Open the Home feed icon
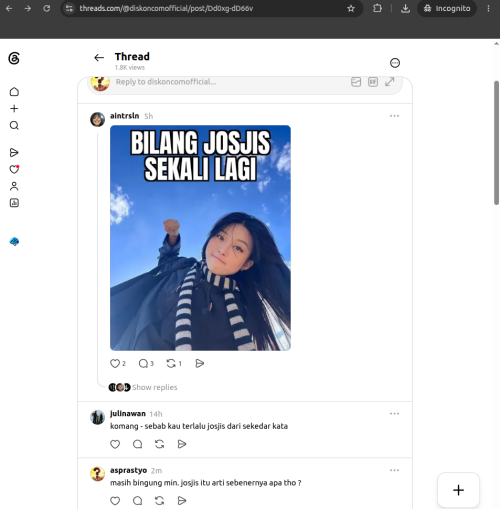This screenshot has width=500, height=509. point(14,92)
